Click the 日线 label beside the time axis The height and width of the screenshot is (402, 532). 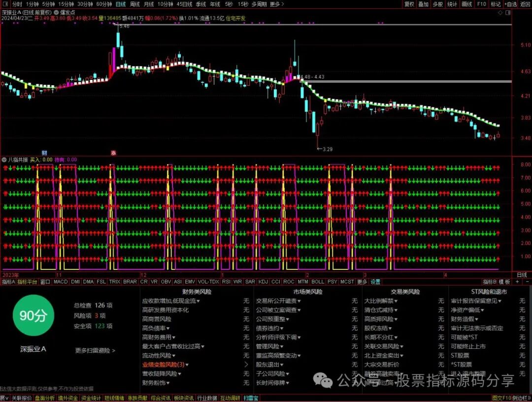522,275
